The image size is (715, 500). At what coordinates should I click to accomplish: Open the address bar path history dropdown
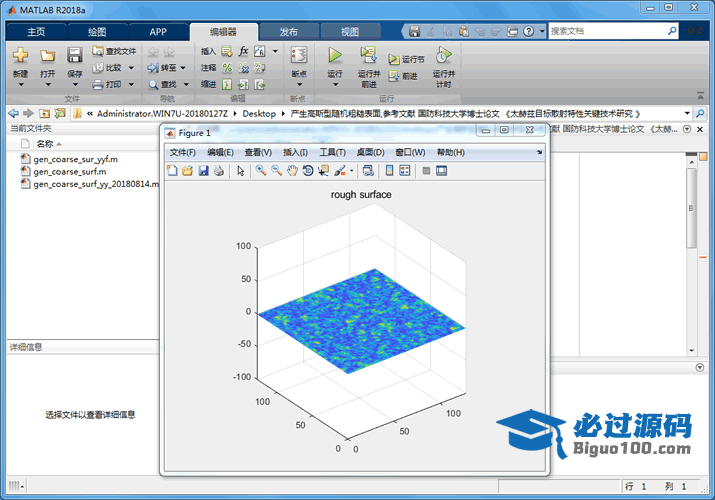coord(687,113)
